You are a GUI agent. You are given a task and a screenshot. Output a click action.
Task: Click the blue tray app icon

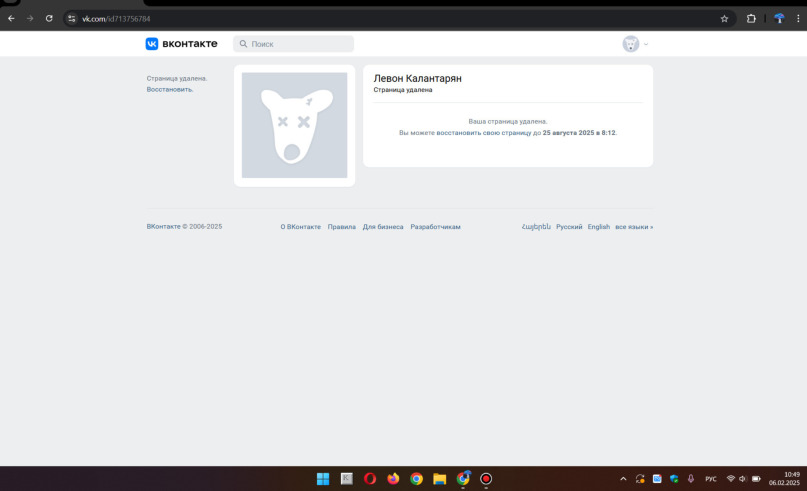[x=657, y=479]
